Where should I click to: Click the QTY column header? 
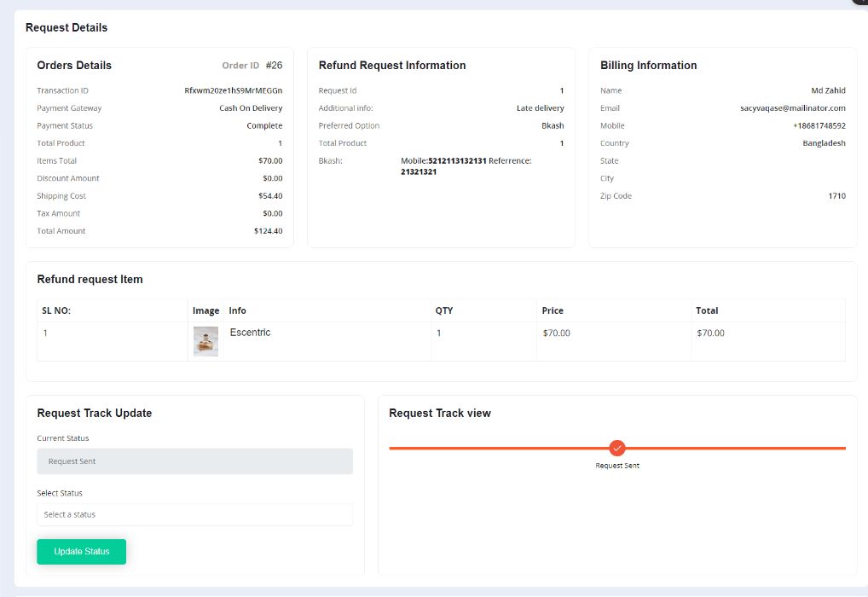click(x=444, y=310)
